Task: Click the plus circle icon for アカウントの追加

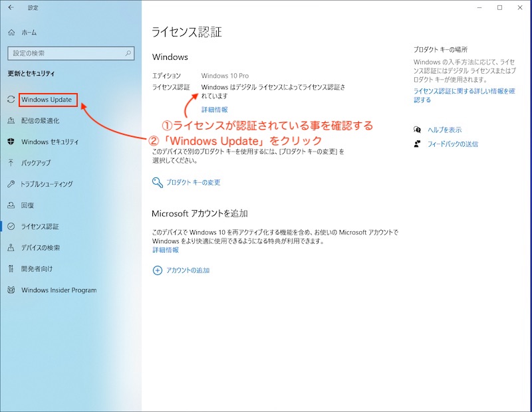Action: coord(158,270)
